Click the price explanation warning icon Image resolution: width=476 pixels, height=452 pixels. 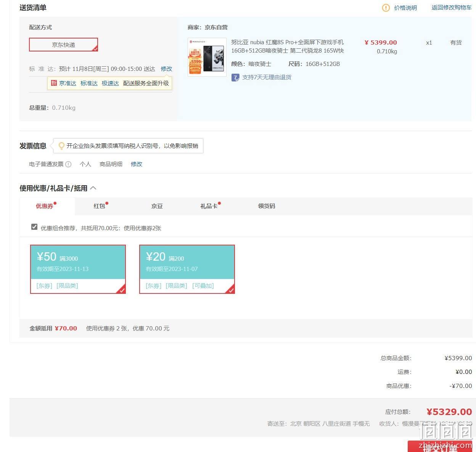coord(386,8)
